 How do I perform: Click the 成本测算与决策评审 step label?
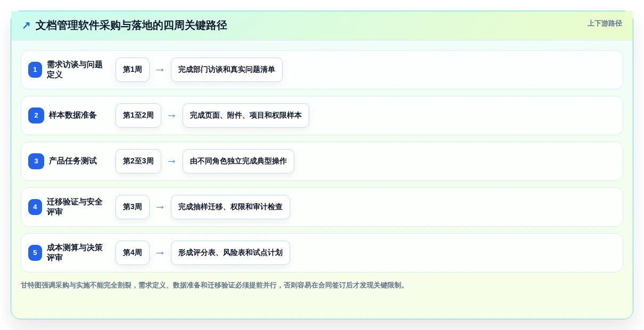coord(75,253)
